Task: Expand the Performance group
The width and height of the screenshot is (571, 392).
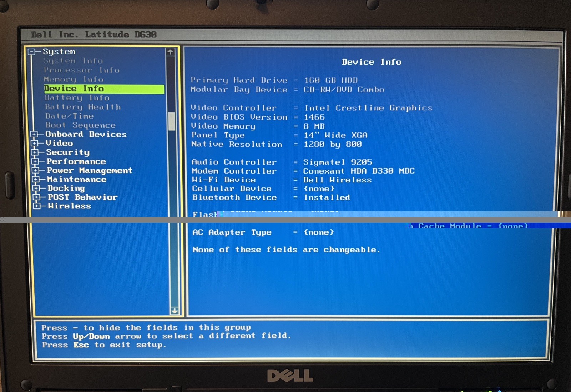Action: [x=35, y=161]
